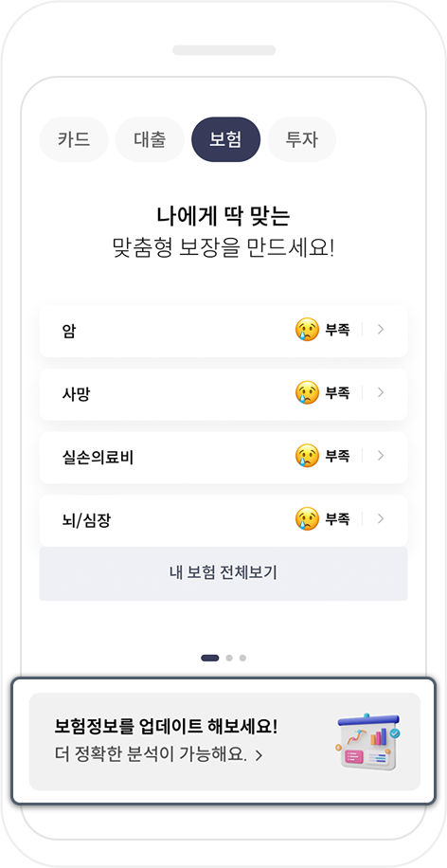Viewport: 447px width, 868px height.
Task: Select the second page indicator dot
Action: (x=229, y=659)
